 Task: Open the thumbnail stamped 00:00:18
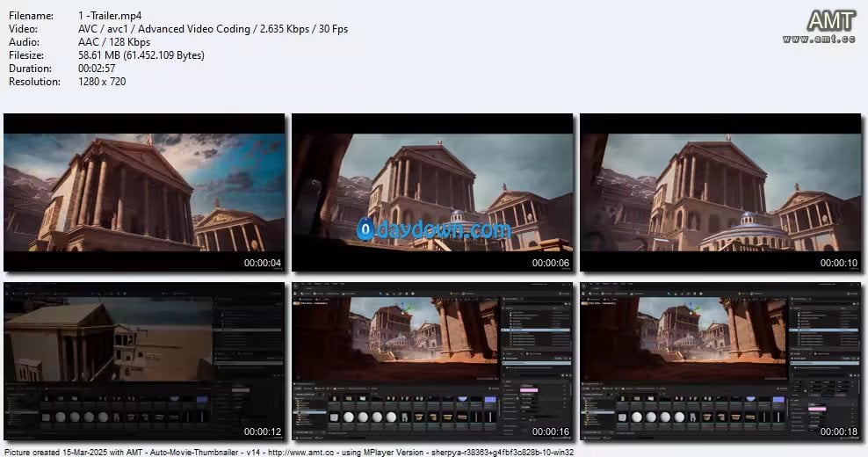coord(720,361)
